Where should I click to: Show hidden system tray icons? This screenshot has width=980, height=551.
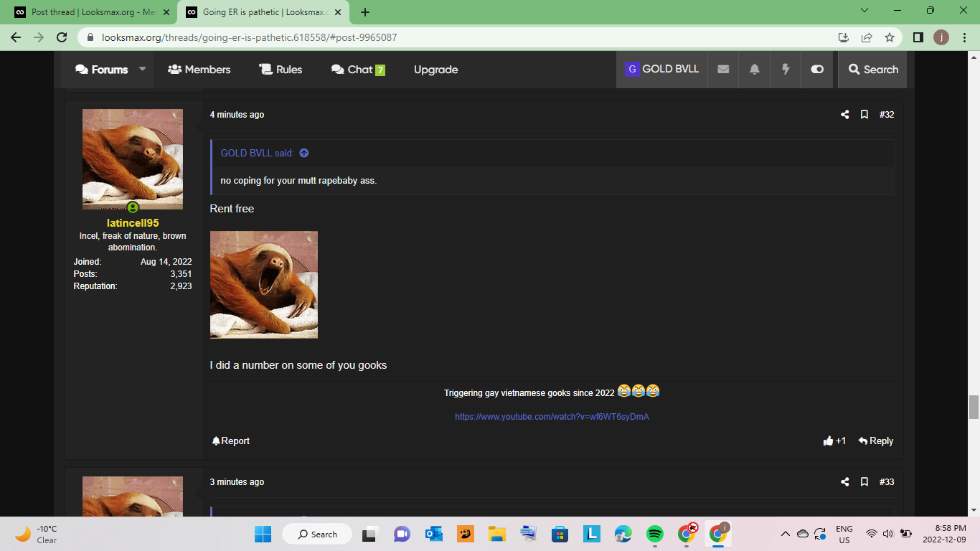(786, 534)
